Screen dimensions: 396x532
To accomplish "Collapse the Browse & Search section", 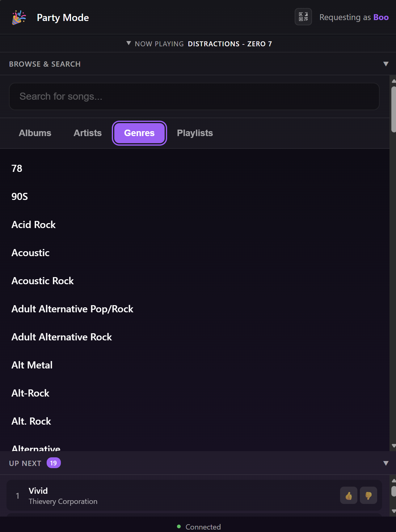I will coord(385,64).
